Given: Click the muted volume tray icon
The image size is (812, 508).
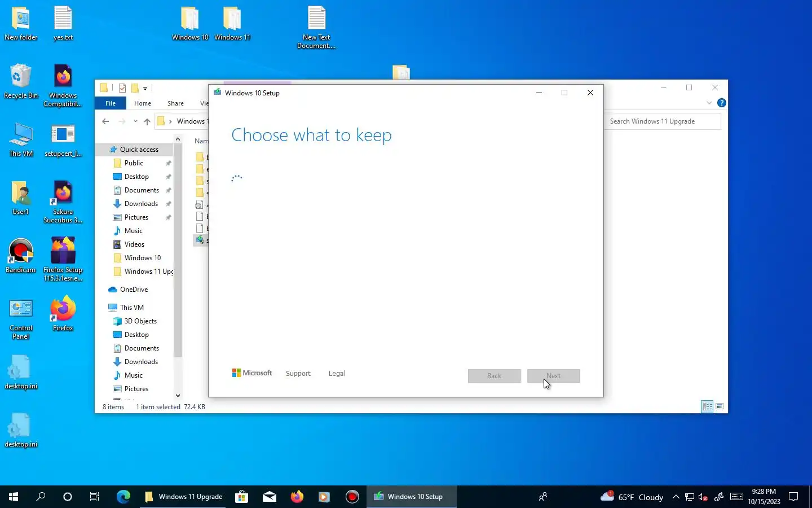Looking at the screenshot, I should [703, 497].
